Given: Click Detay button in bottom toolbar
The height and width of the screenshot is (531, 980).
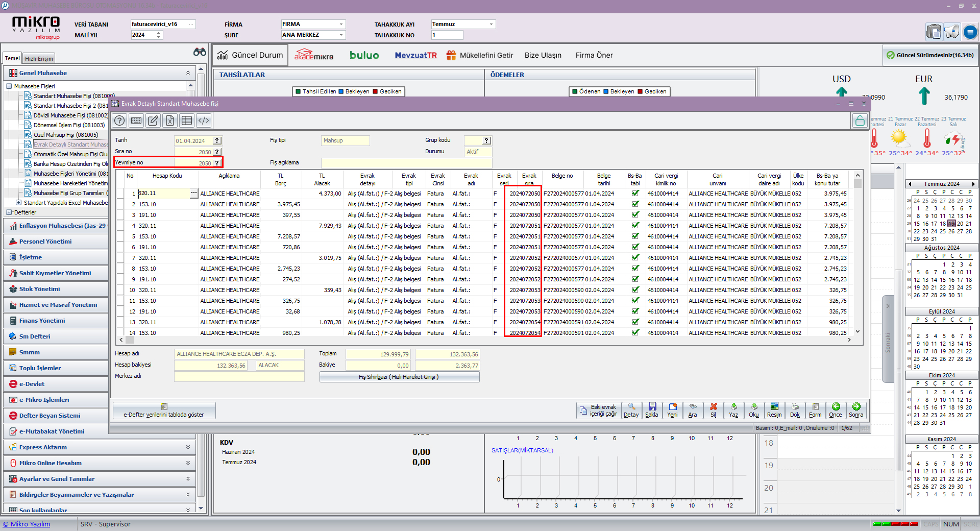Looking at the screenshot, I should pyautogui.click(x=631, y=410).
